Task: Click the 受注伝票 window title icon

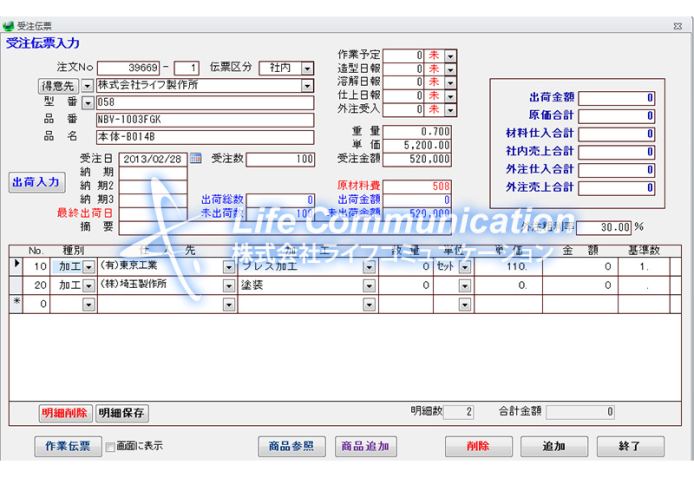Action: 9,26
